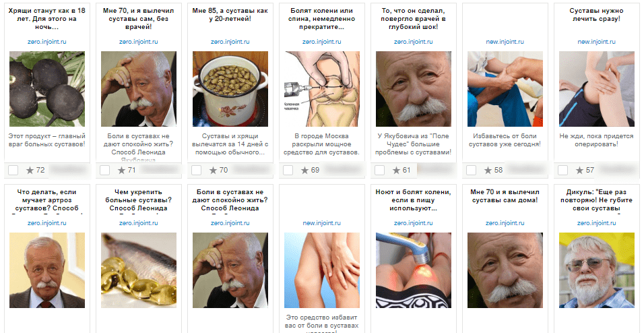
Task: Click the star icon rated 57
Action: point(579,170)
